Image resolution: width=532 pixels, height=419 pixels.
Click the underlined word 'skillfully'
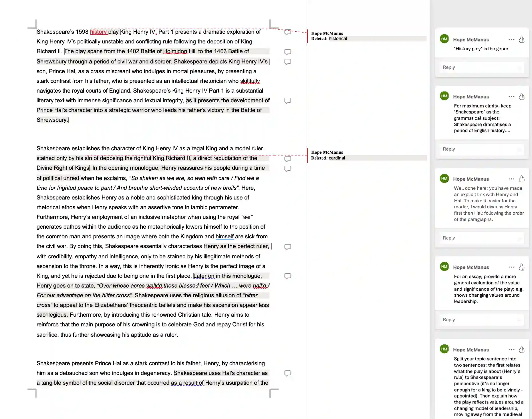[250, 81]
